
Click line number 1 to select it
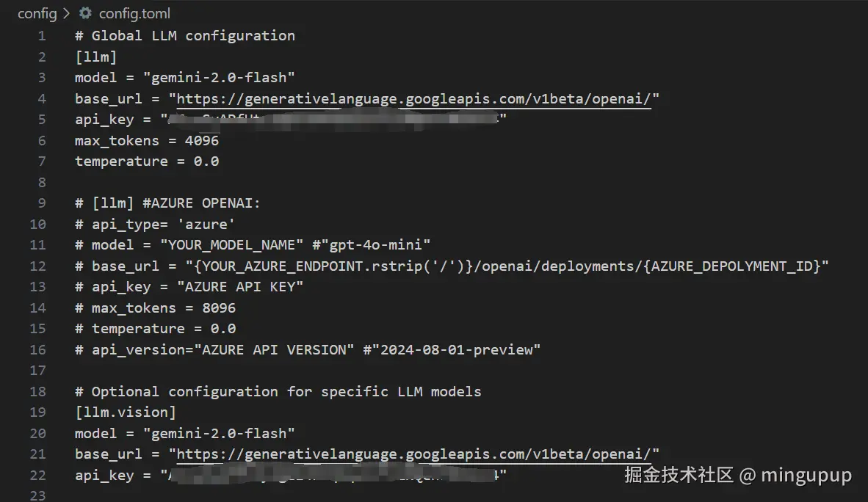pyautogui.click(x=41, y=35)
